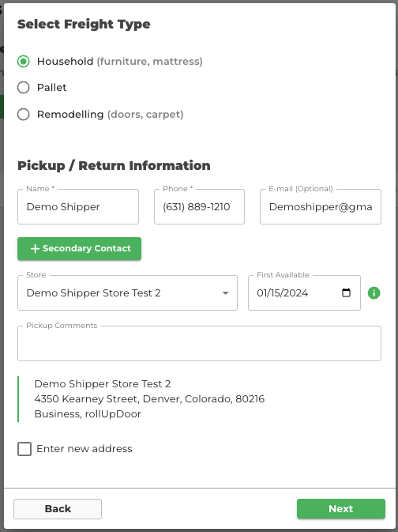Click into the Name field

tap(78, 206)
